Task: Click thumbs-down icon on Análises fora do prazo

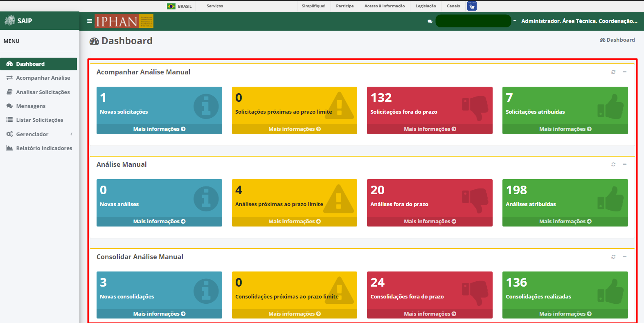Action: coord(475,201)
